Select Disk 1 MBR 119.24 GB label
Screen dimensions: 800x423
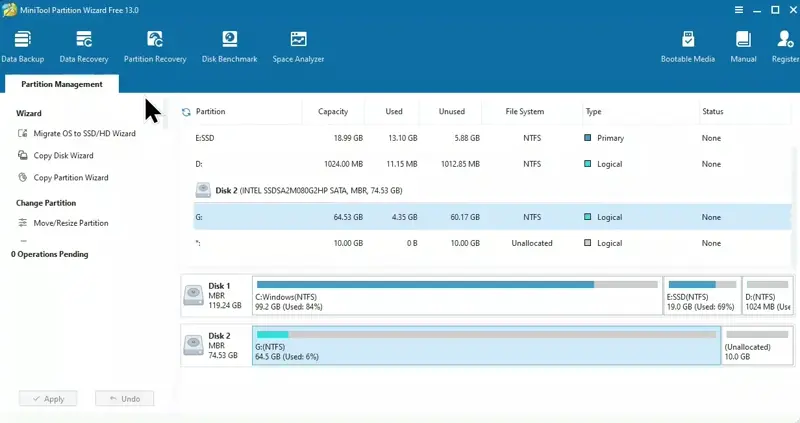click(x=224, y=295)
